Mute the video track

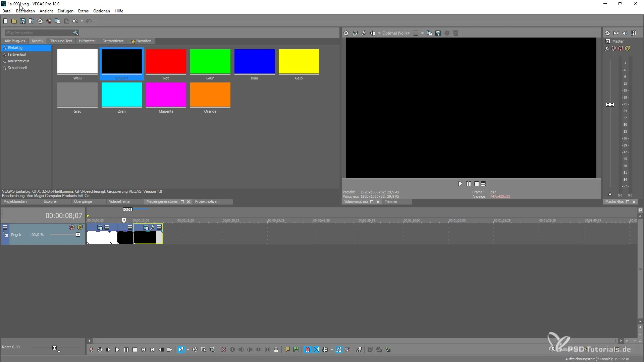72,227
